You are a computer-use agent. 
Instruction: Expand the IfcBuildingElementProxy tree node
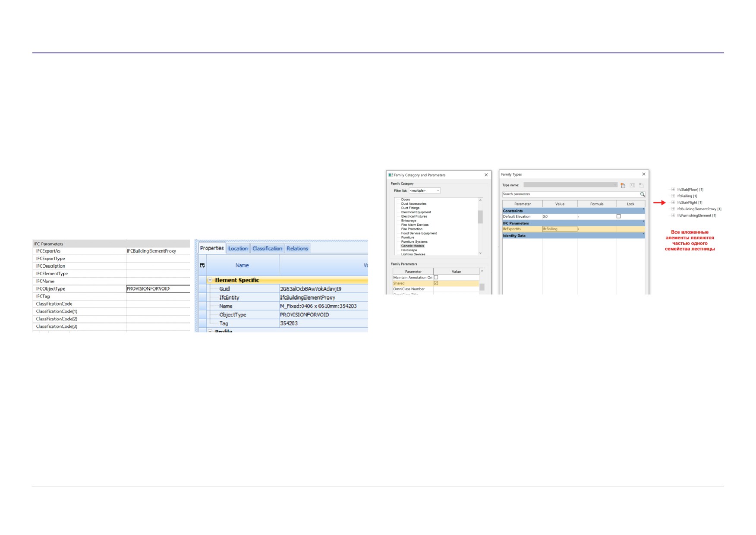673,209
